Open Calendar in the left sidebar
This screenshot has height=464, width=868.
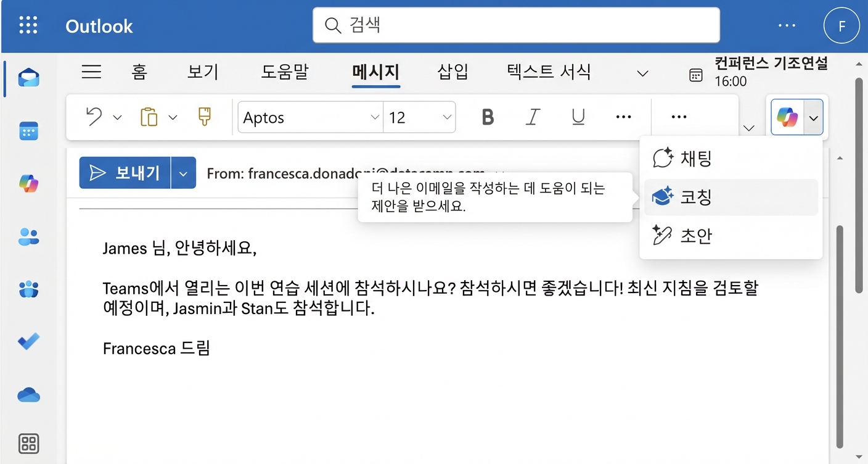pos(28,131)
